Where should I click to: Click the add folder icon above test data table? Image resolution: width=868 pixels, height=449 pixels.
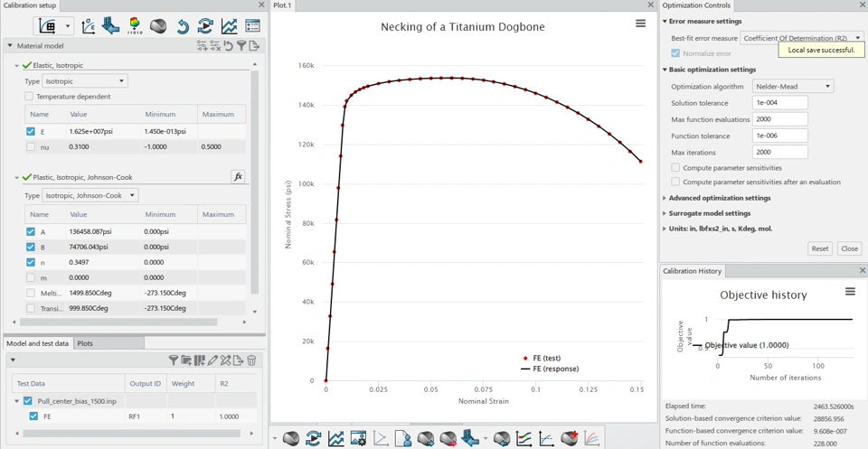pos(186,360)
